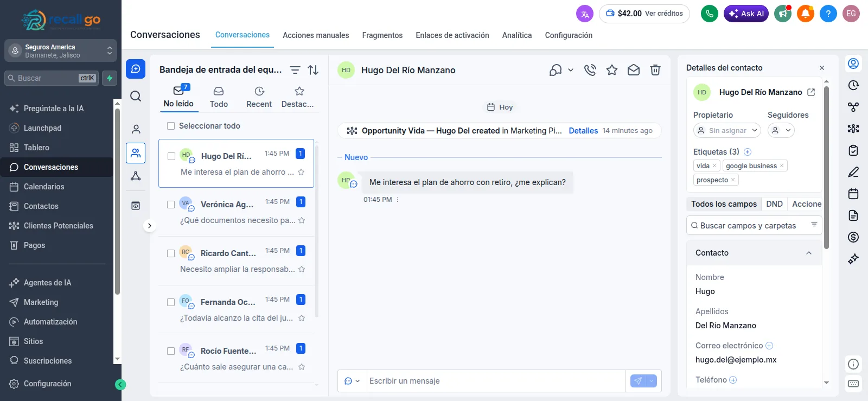Image resolution: width=868 pixels, height=401 pixels.
Task: Click the green phone dialer icon
Action: coord(709,14)
